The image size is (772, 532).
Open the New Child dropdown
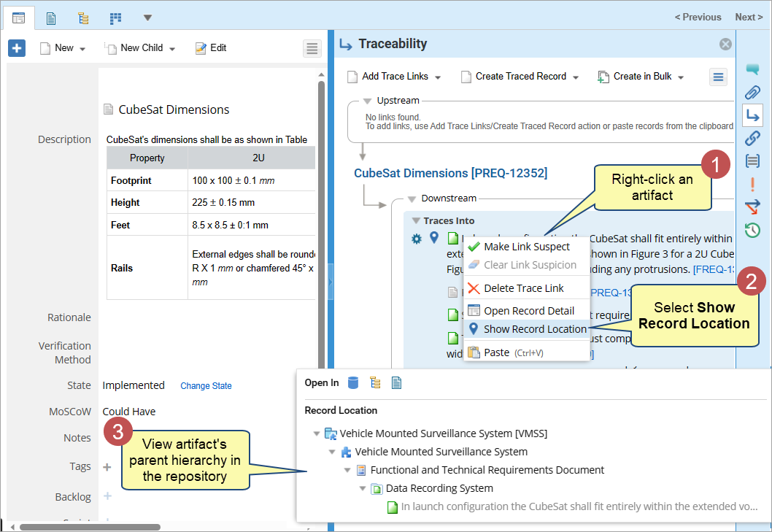[141, 48]
